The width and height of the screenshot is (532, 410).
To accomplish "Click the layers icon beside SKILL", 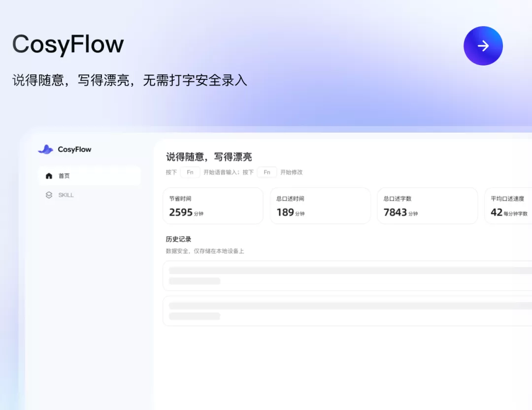I will coord(49,195).
